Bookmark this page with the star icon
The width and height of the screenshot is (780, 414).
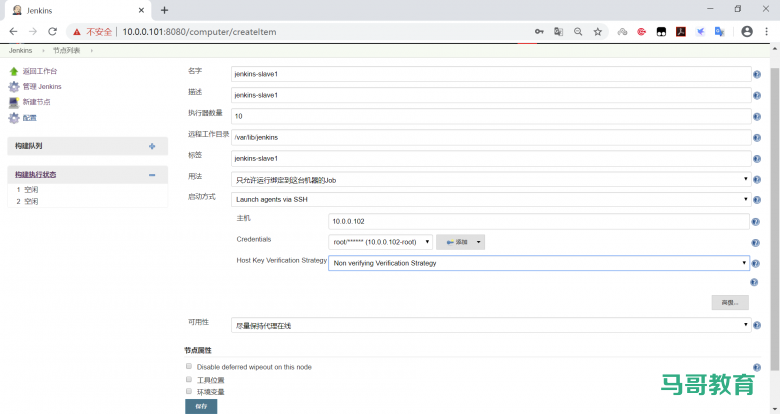point(597,31)
